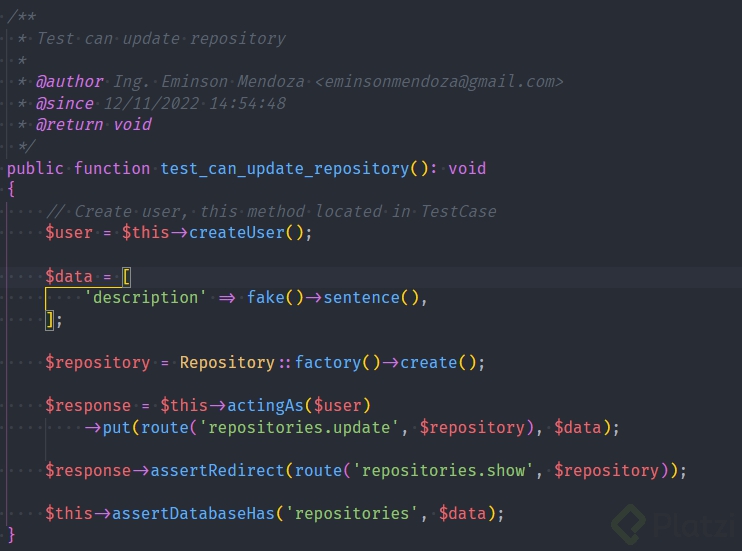Image resolution: width=742 pixels, height=551 pixels.
Task: Click the 'repositories.update' route string
Action: [300, 427]
